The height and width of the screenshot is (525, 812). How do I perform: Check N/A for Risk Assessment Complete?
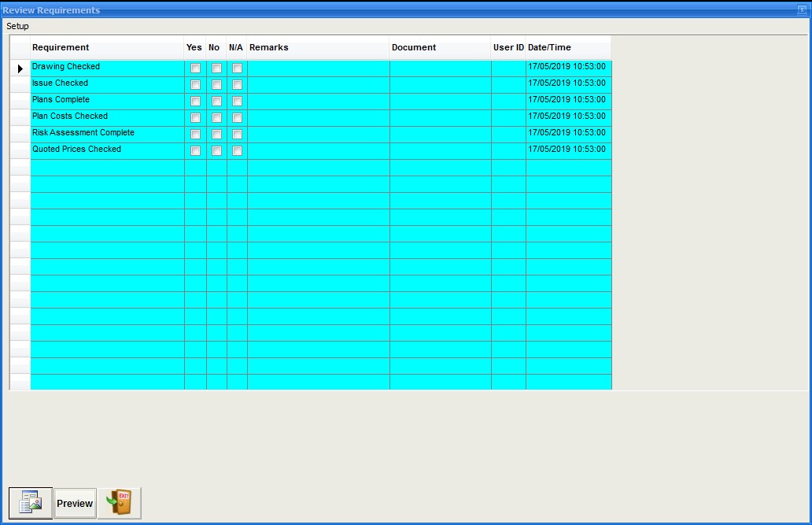pos(237,135)
